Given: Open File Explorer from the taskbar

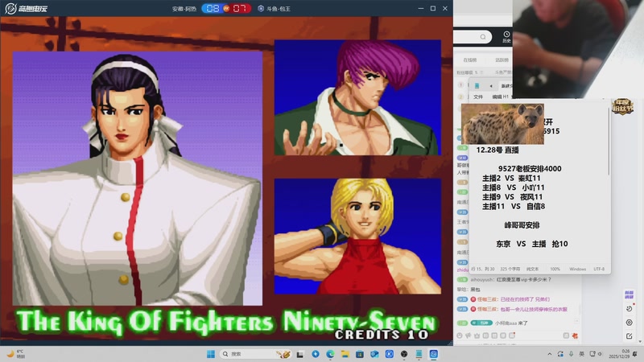Looking at the screenshot, I should (345, 354).
